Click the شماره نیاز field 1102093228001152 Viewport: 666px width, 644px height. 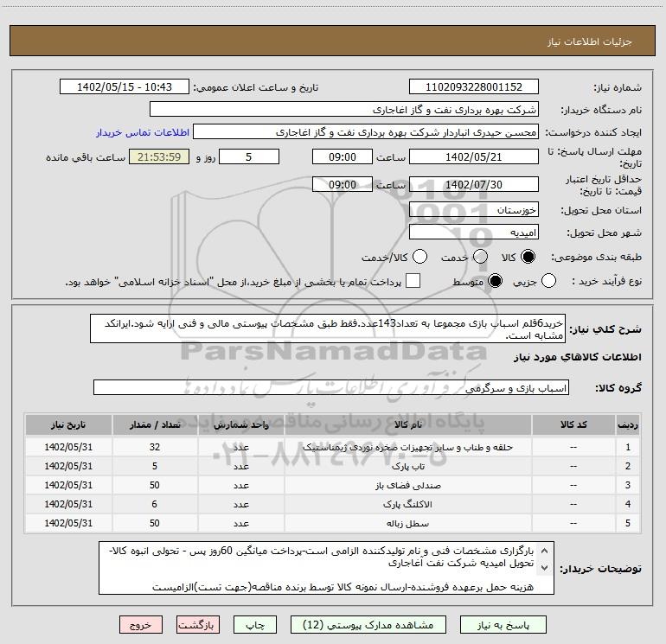(x=474, y=86)
